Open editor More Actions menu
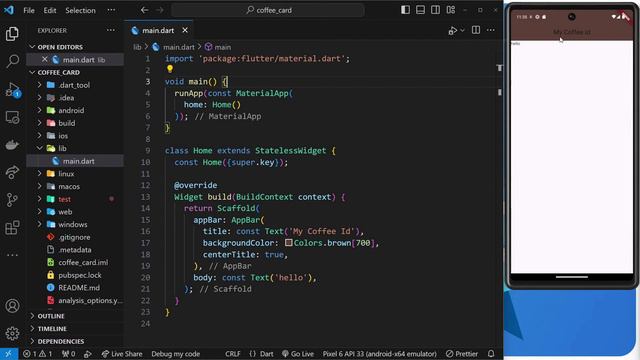This screenshot has width=640, height=360. click(491, 30)
